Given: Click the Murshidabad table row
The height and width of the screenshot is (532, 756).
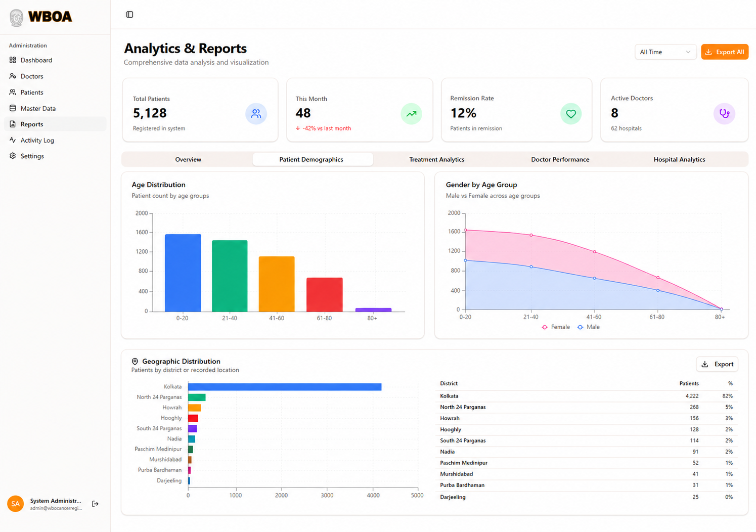Looking at the screenshot, I should coord(587,474).
